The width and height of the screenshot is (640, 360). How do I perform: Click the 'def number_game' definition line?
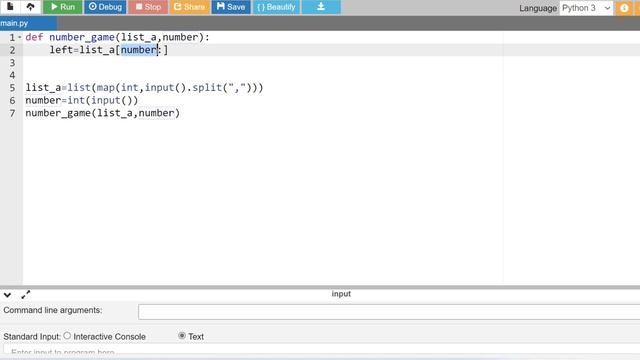pos(117,37)
